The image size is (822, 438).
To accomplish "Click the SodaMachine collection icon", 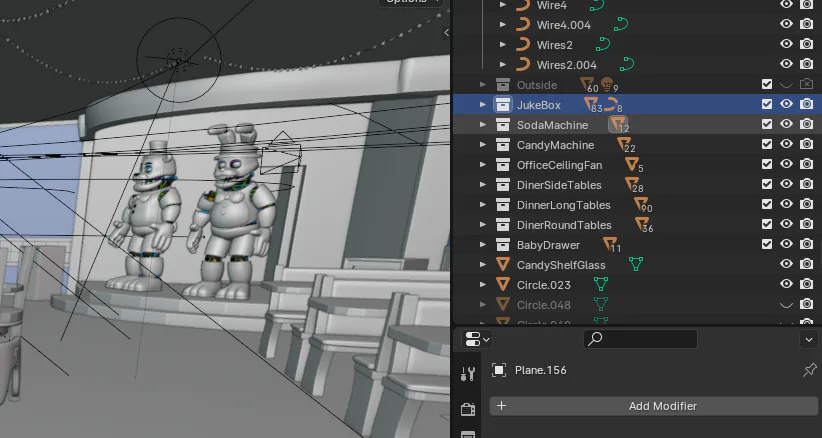I will coord(503,125).
